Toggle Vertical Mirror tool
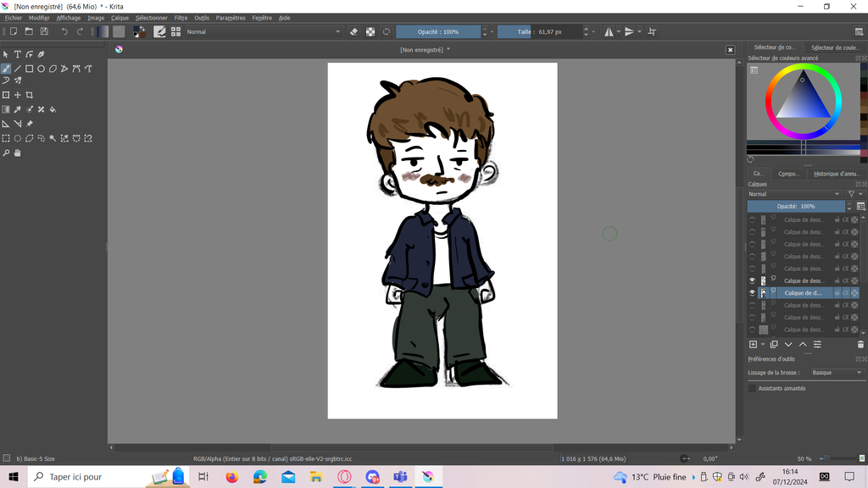Screen dimensions: 868x488 630,31
